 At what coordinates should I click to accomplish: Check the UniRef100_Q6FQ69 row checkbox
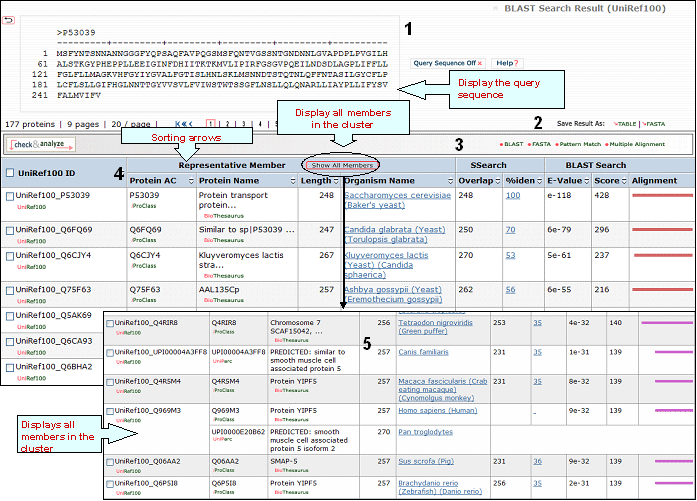[10, 231]
